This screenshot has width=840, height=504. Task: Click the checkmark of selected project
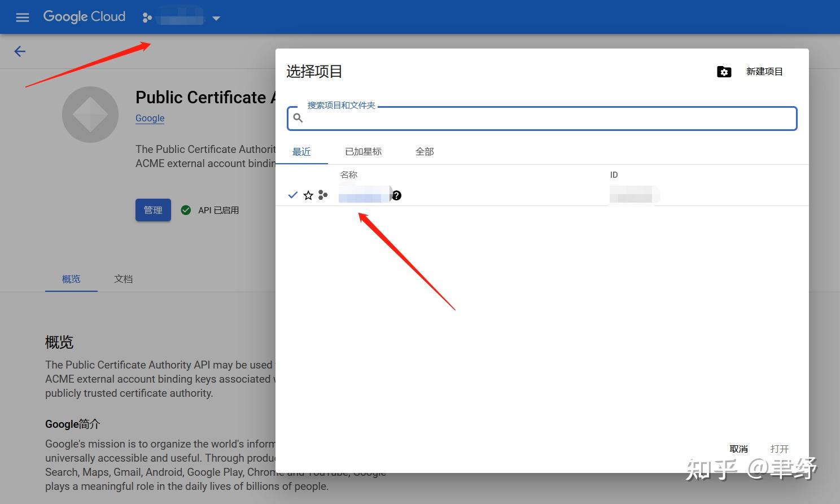pyautogui.click(x=292, y=195)
